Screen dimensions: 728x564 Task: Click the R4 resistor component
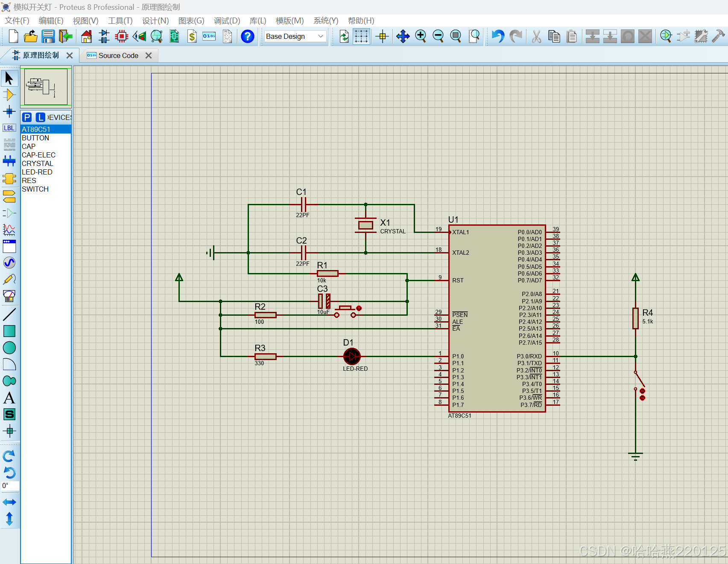(x=635, y=318)
